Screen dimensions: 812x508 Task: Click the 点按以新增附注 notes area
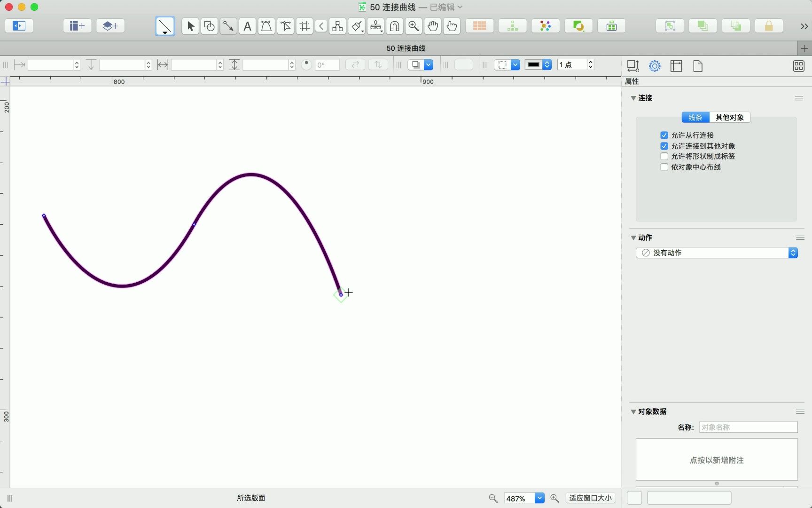pos(717,460)
